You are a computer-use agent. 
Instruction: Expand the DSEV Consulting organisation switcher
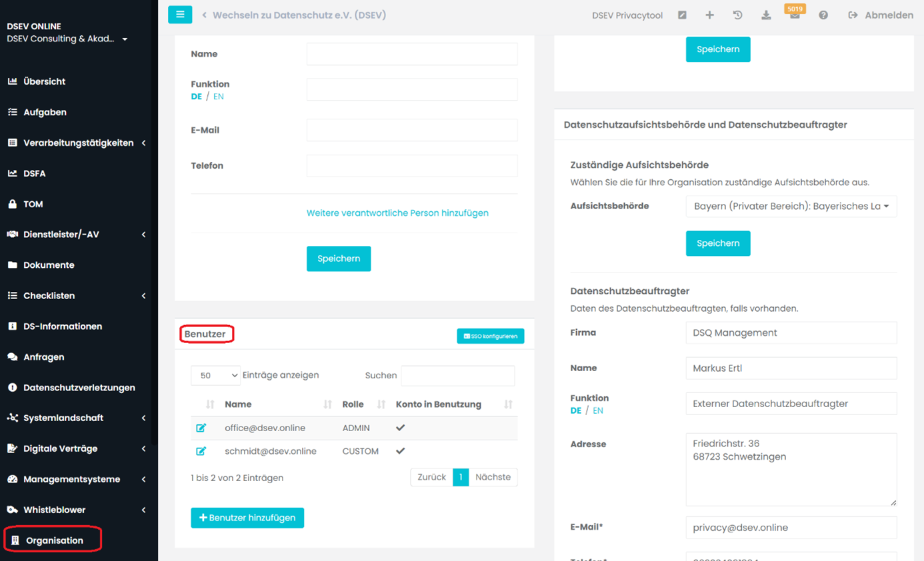pyautogui.click(x=67, y=39)
